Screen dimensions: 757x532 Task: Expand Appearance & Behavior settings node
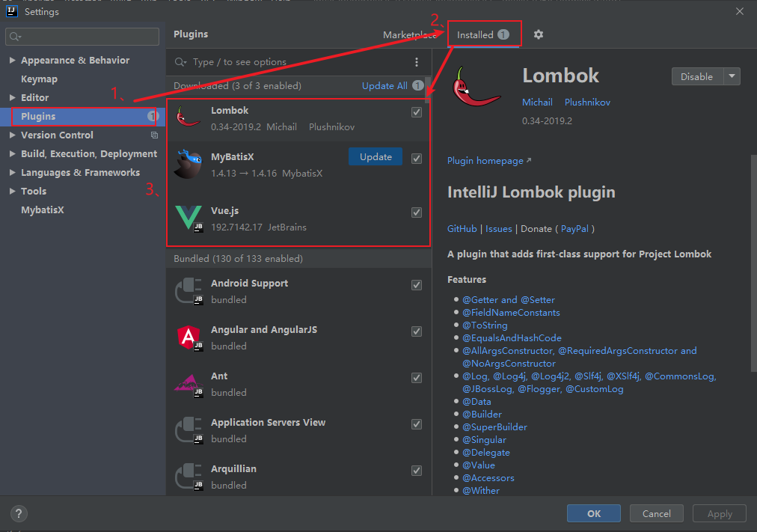coord(12,61)
